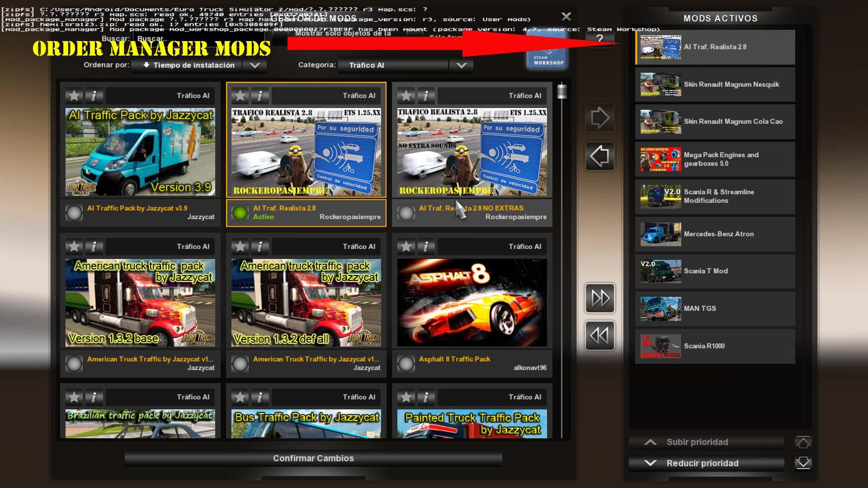Favorite the AI Traffic Pack by Jazzycat with the star
This screenshot has height=488, width=868.
tap(74, 96)
